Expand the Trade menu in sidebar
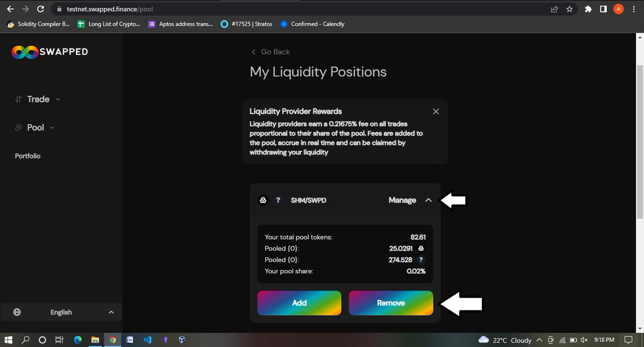644x347 pixels. [x=38, y=99]
